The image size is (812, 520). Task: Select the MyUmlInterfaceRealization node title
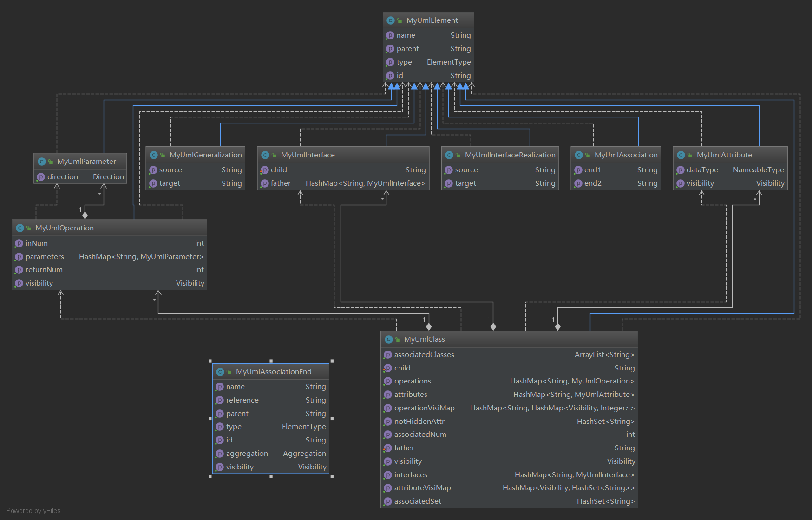coord(510,155)
